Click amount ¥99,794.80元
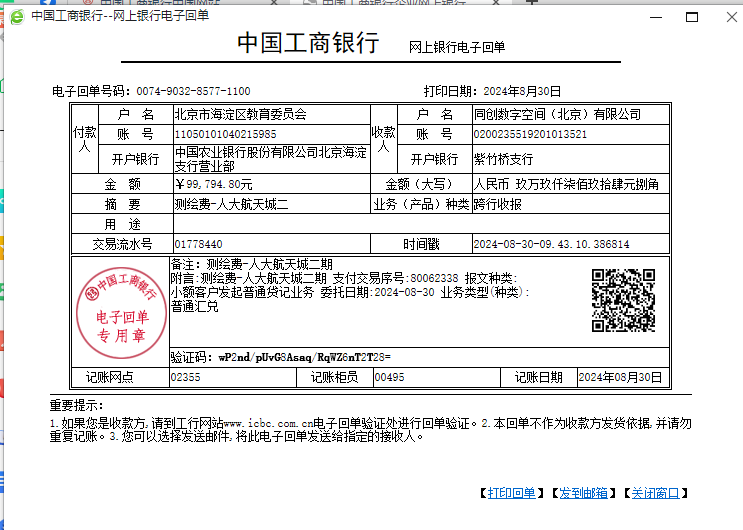This screenshot has width=743, height=530. 213,184
